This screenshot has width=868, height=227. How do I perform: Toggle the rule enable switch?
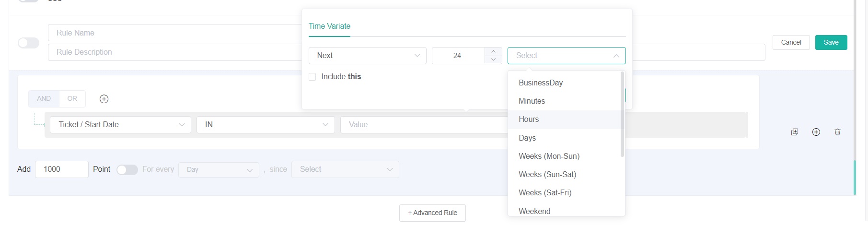pos(29,43)
